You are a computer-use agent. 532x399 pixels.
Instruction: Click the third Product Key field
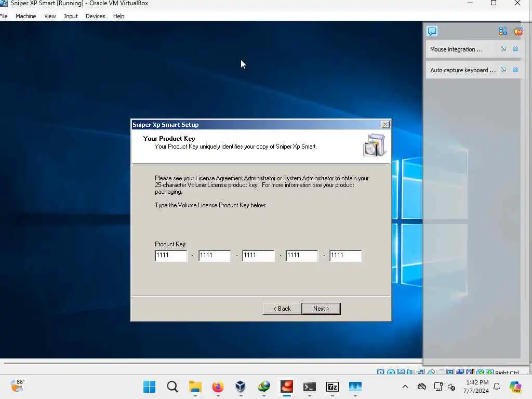pyautogui.click(x=258, y=256)
